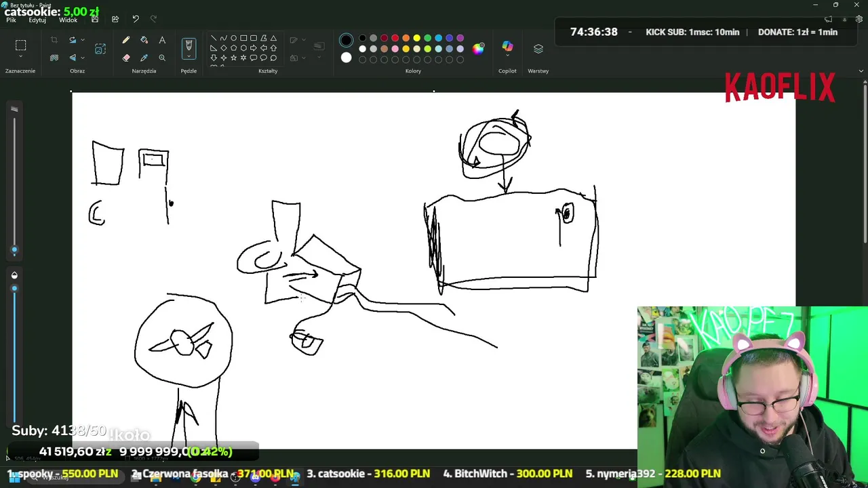
Task: Select the Text tool
Action: click(x=162, y=40)
